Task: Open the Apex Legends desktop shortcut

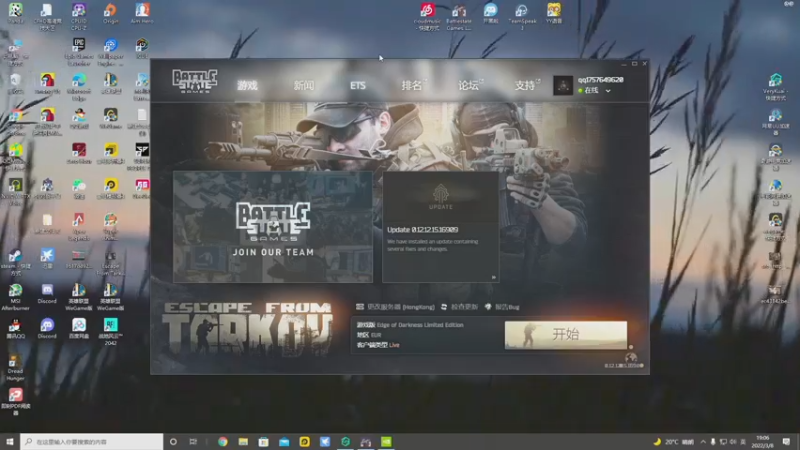Action: (78, 227)
